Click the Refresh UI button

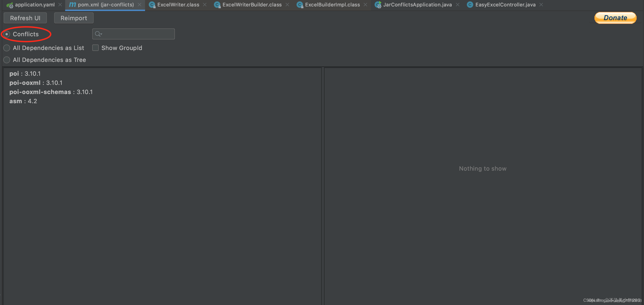click(x=25, y=18)
